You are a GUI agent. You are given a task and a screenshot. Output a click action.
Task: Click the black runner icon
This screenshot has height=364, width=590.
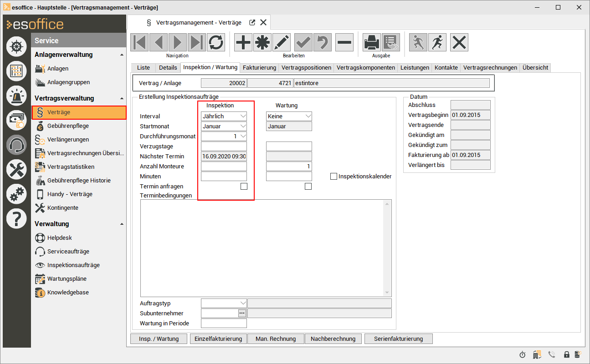[437, 42]
